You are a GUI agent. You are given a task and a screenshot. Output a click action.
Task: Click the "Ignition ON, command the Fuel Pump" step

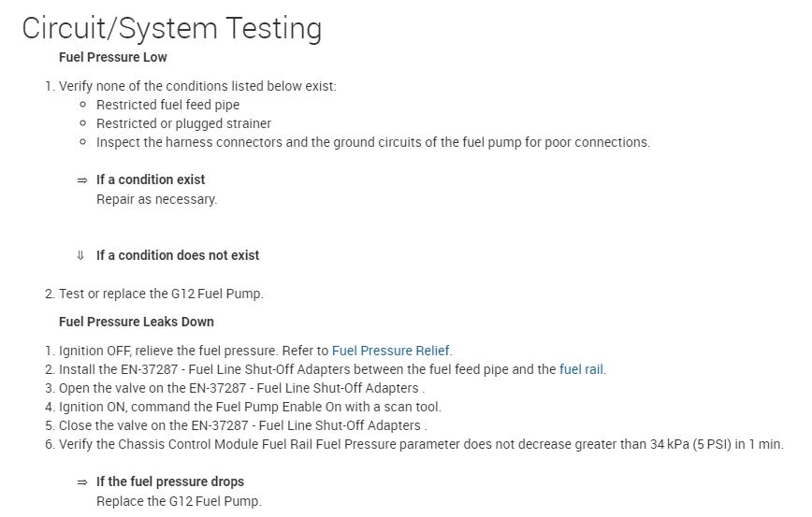pos(250,407)
